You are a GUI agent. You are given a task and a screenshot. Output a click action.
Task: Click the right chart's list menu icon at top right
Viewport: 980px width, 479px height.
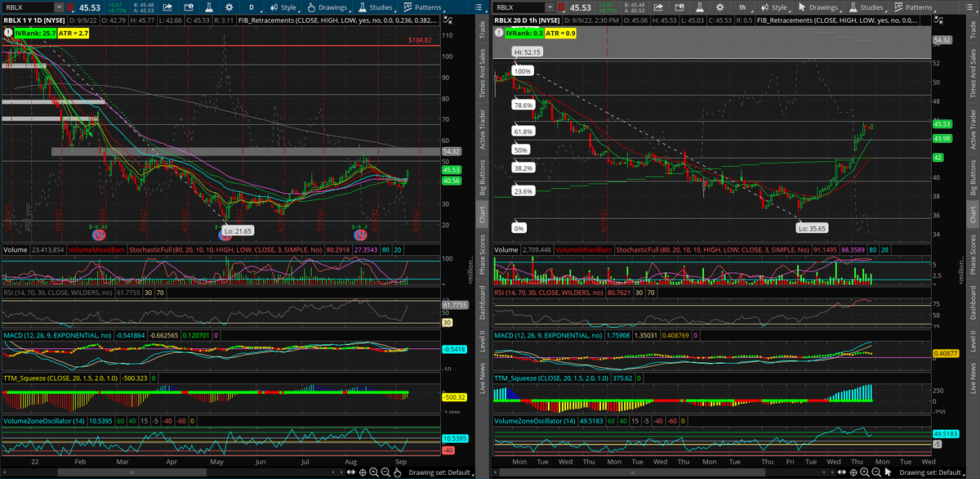coord(969,7)
